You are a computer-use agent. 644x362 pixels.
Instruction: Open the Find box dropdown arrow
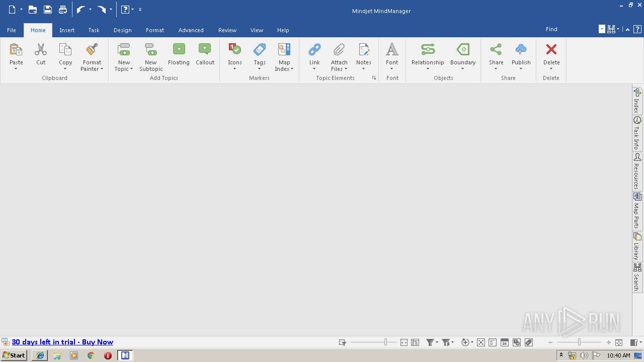tap(602, 29)
